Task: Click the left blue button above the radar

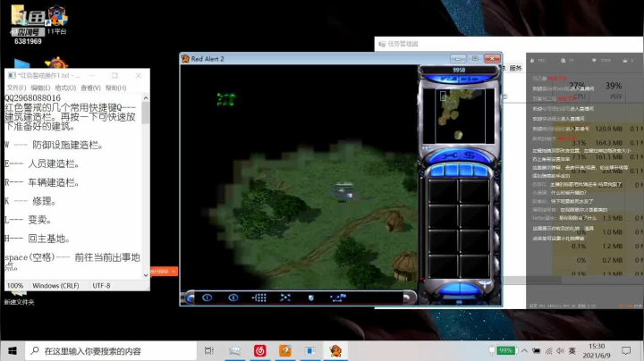Action: [x=448, y=79]
